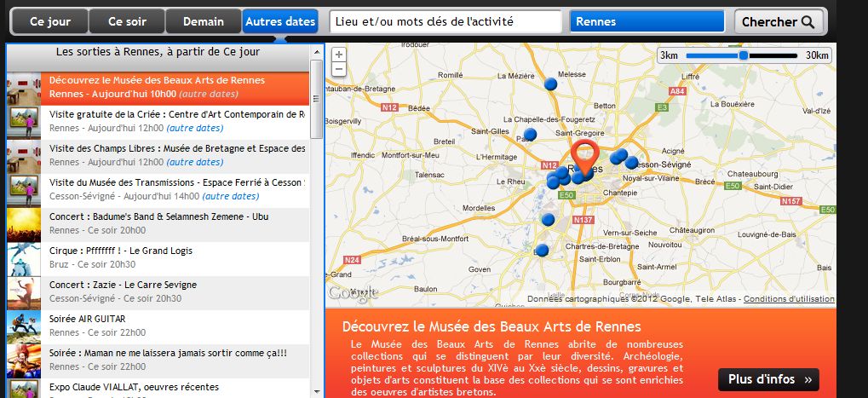
Task: Click the blue marker south near Bruz
Action: pyautogui.click(x=542, y=251)
